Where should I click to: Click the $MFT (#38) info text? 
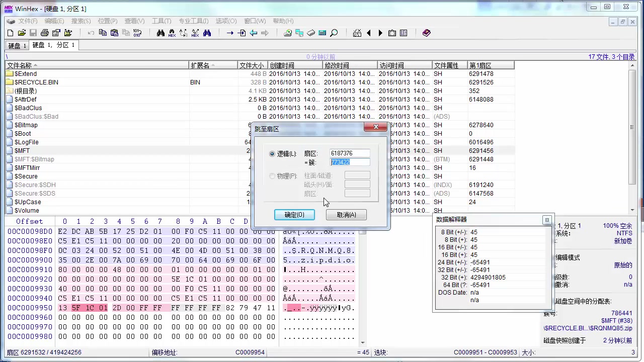(616, 321)
